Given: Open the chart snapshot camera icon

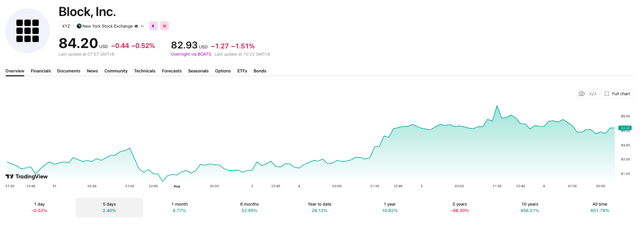Looking at the screenshot, I should point(582,94).
